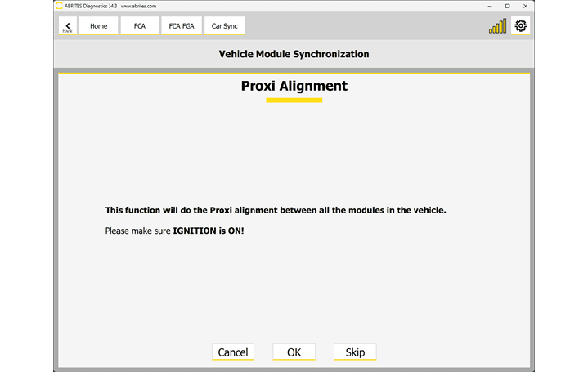This screenshot has width=588, height=372.
Task: Go to the Home breadcrumb
Action: (98, 26)
